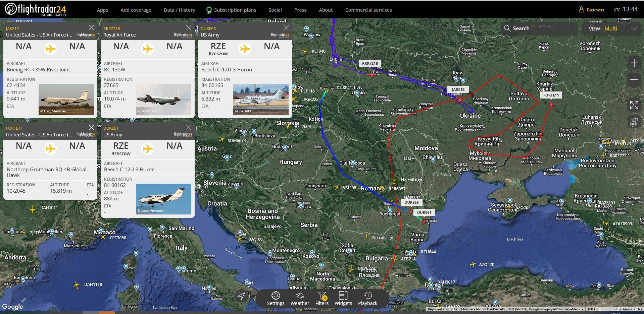Image resolution: width=644 pixels, height=314 pixels.
Task: Open the aircraft photo in DUKE61 card
Action: pyautogui.click(x=163, y=199)
